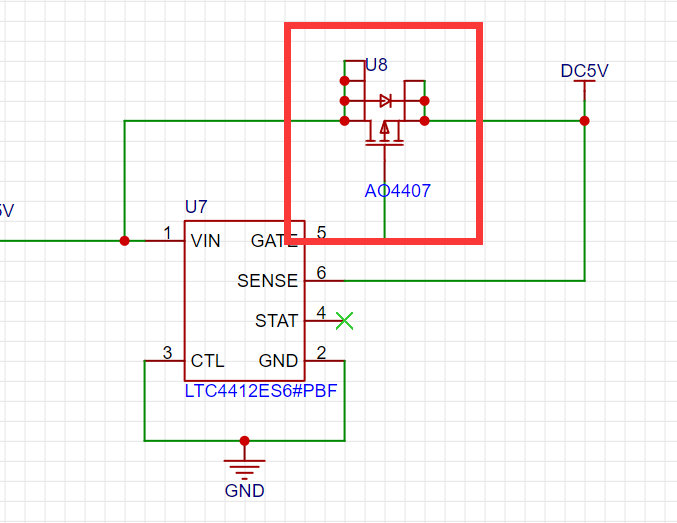
Task: Select the body diode symbol in U8
Action: click(x=385, y=101)
